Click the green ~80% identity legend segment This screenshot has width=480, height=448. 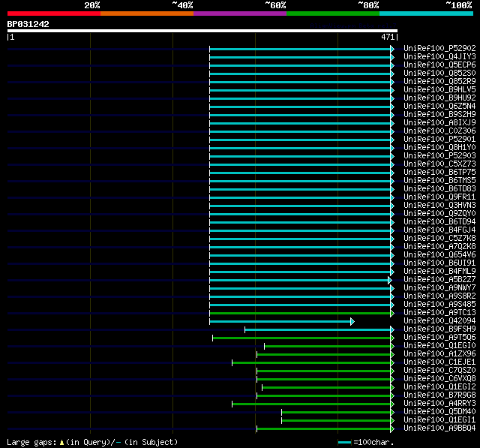(x=333, y=14)
